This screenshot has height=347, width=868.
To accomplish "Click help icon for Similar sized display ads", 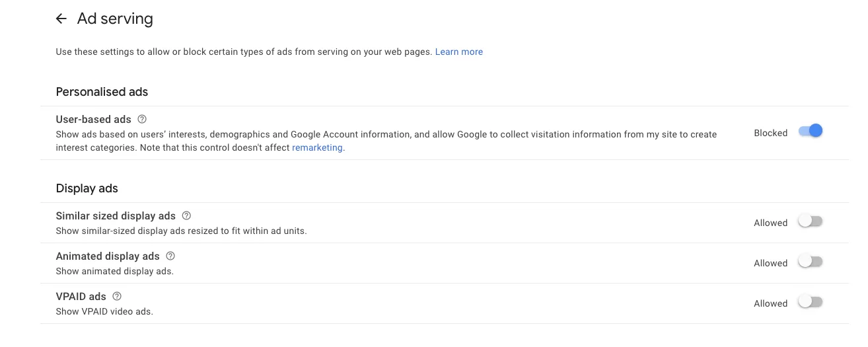I will 186,216.
